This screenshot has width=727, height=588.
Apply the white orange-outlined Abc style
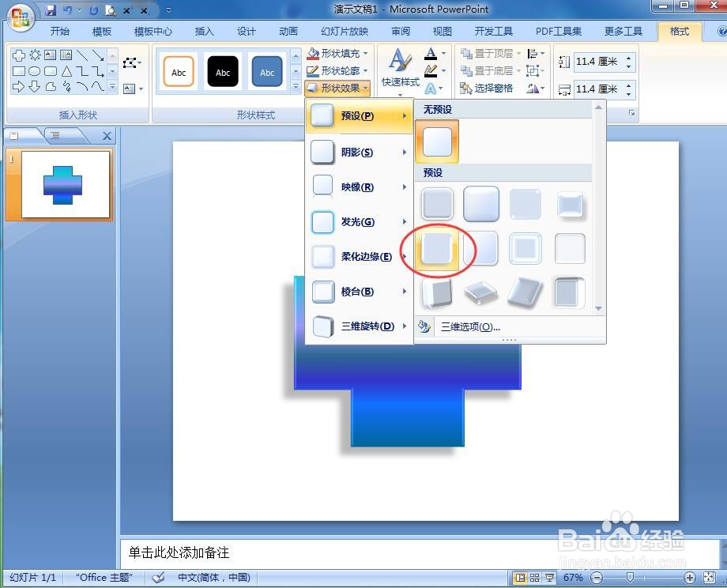pos(179,71)
